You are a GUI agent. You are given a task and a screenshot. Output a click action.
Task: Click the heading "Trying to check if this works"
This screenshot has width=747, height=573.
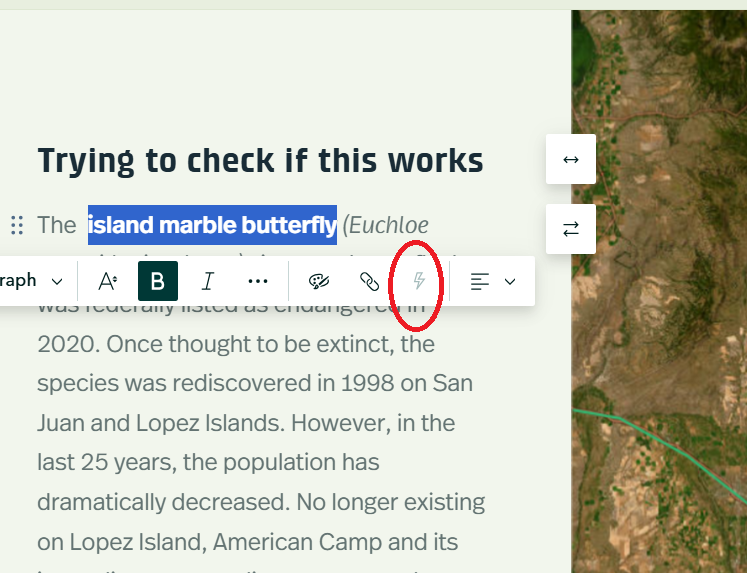[260, 160]
